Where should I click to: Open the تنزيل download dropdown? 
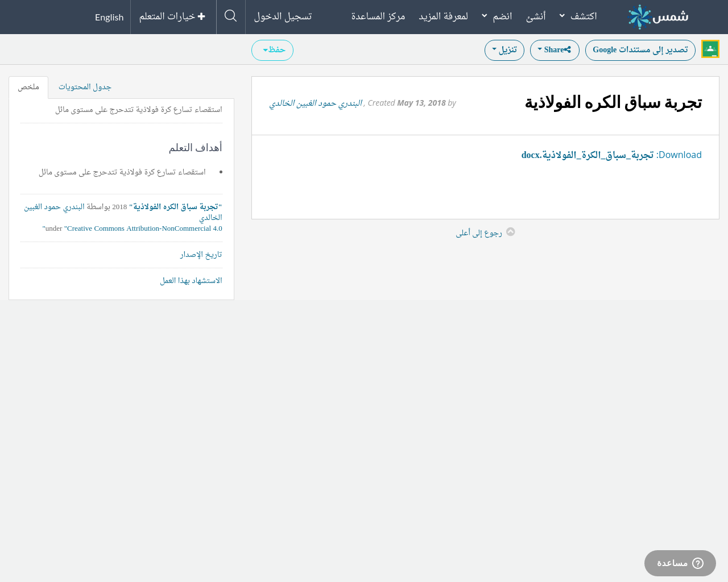tap(504, 50)
